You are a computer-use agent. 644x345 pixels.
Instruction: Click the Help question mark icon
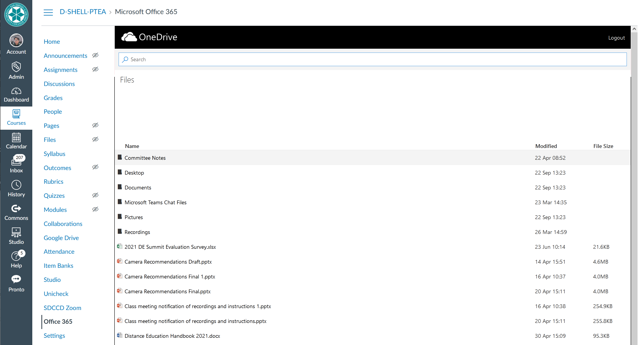tap(16, 256)
